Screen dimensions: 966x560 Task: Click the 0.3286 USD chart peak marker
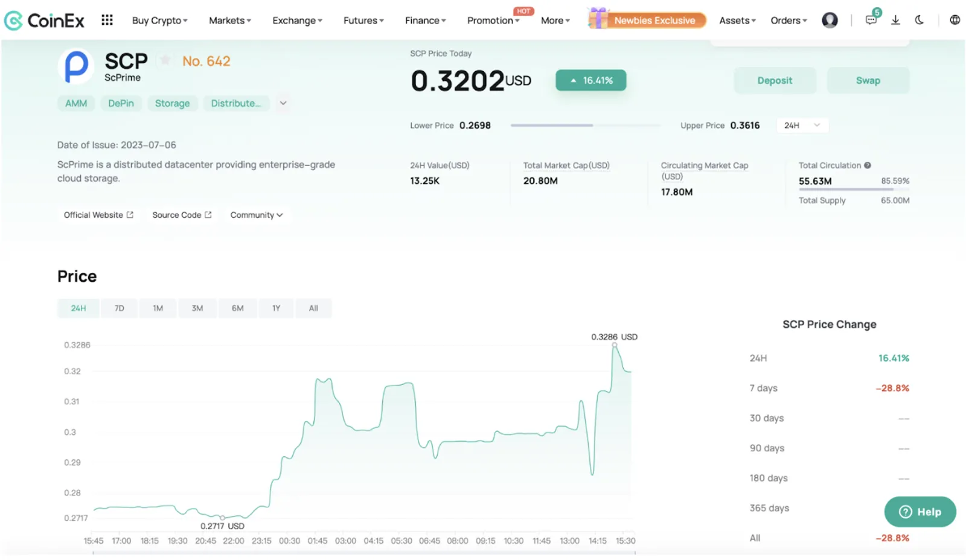click(615, 345)
